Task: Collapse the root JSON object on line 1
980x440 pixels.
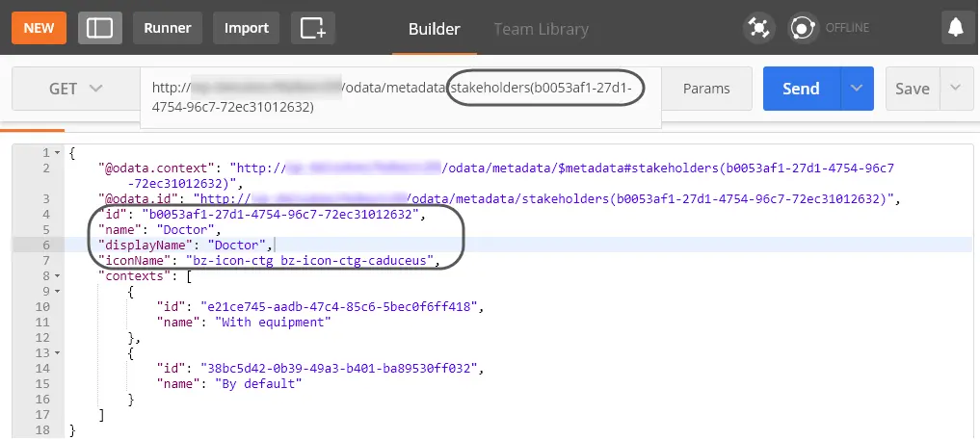Action: pyautogui.click(x=58, y=152)
